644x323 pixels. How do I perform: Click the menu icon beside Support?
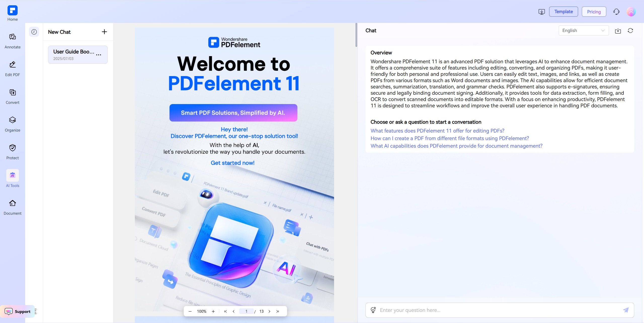pos(35,311)
